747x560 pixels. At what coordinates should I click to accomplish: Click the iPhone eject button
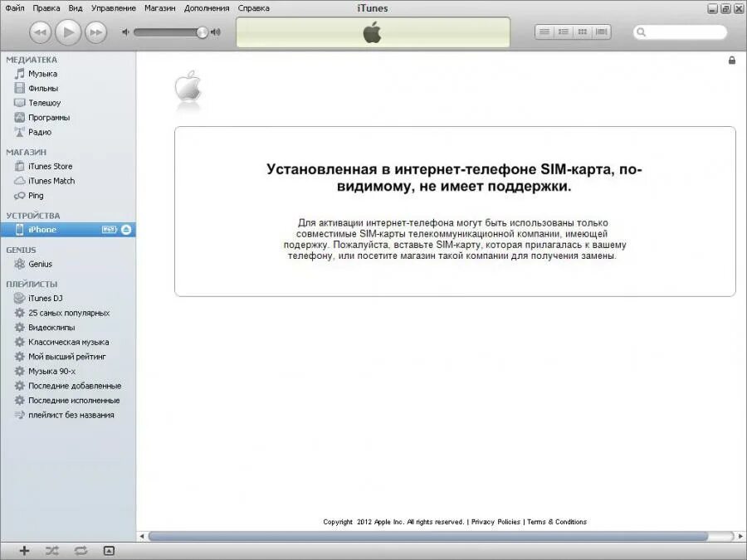(x=126, y=230)
